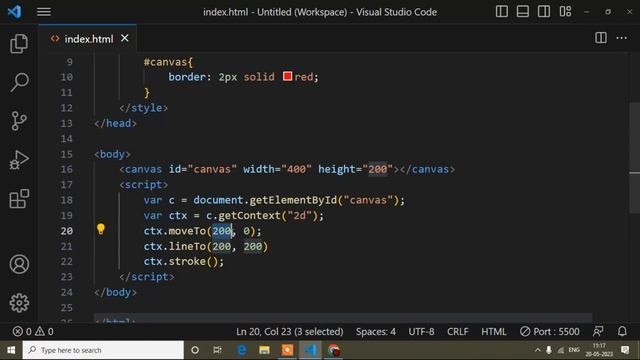This screenshot has height=360, width=640.
Task: Open the Accounts menu
Action: (19, 264)
